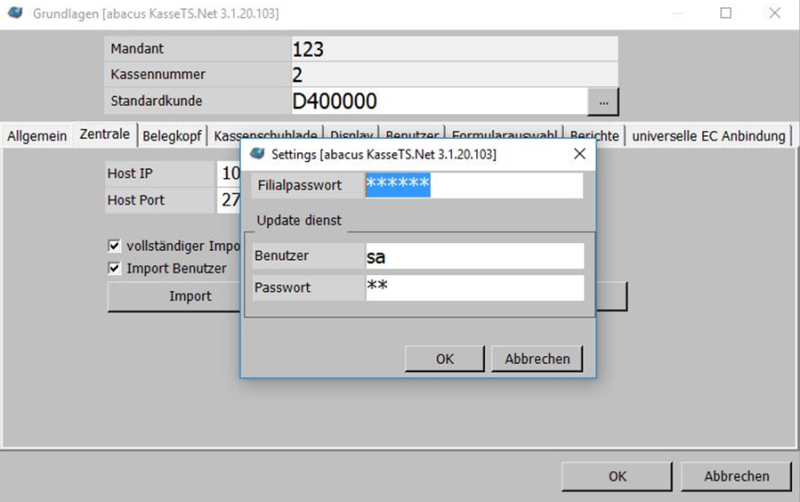Open the Belegkopf tab
Viewport: 800px width, 502px height.
tap(173, 135)
